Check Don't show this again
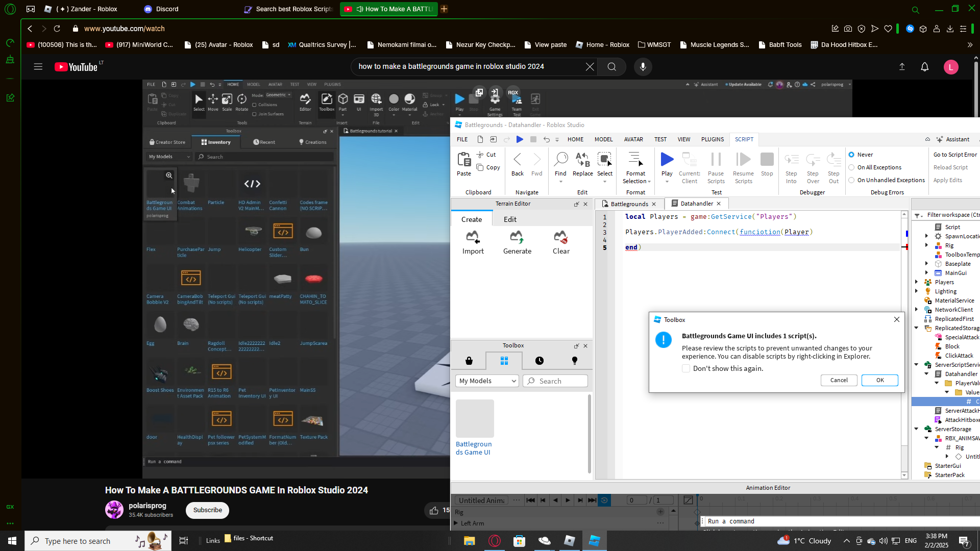The image size is (980, 551). pyautogui.click(x=686, y=368)
